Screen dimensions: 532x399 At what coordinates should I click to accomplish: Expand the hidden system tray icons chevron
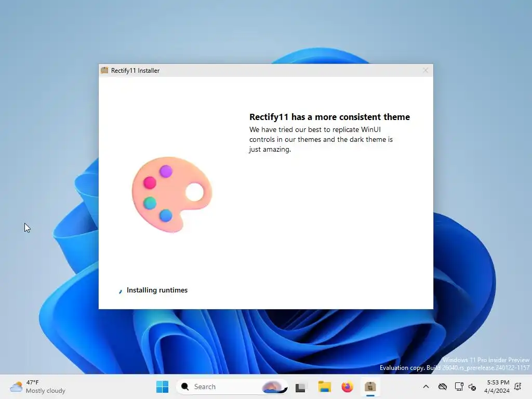tap(426, 387)
